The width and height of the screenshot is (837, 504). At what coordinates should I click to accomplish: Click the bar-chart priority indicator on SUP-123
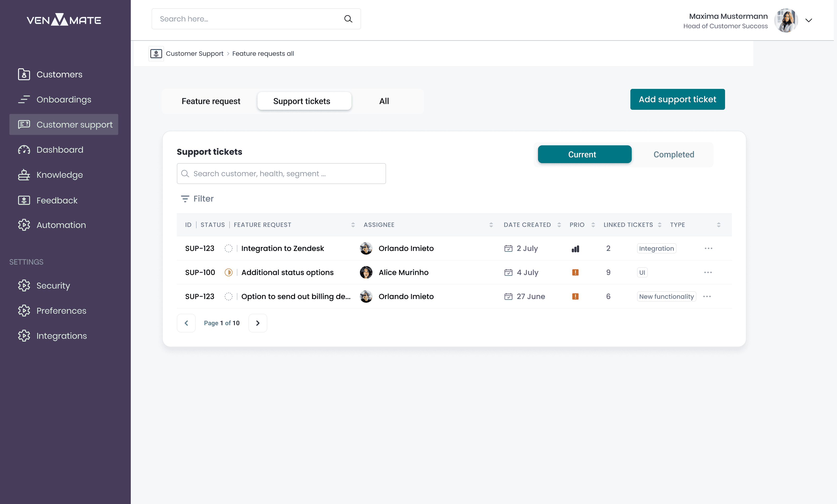coord(575,248)
